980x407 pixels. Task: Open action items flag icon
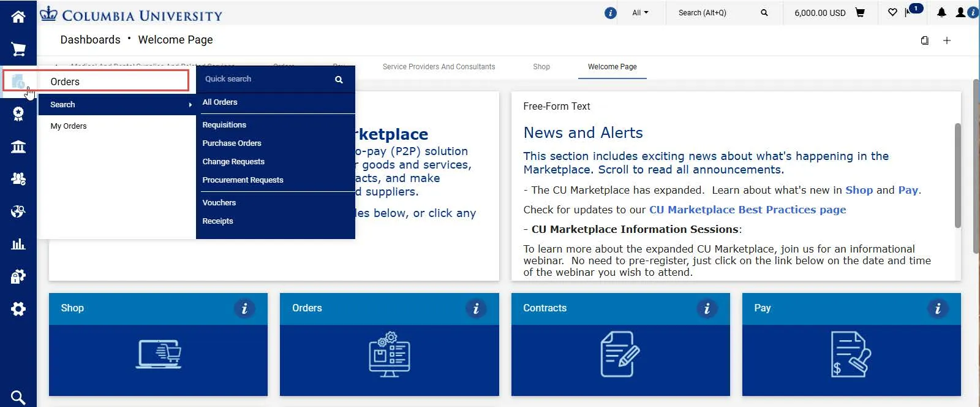click(908, 12)
